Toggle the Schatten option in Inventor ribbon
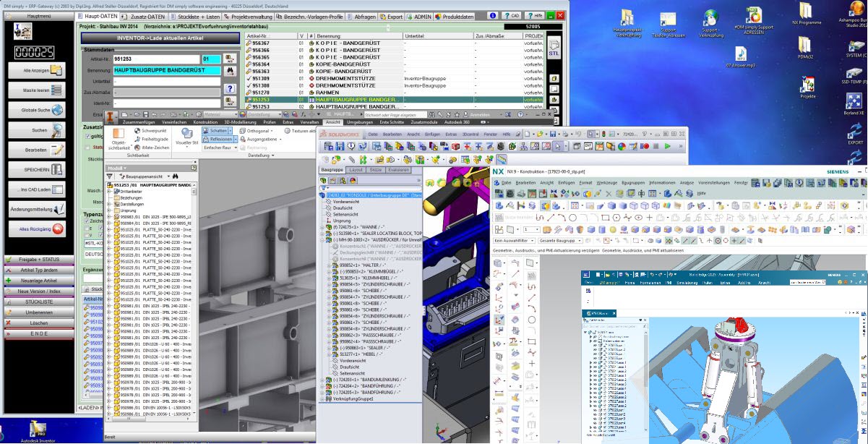The height and width of the screenshot is (444, 868). [x=215, y=131]
